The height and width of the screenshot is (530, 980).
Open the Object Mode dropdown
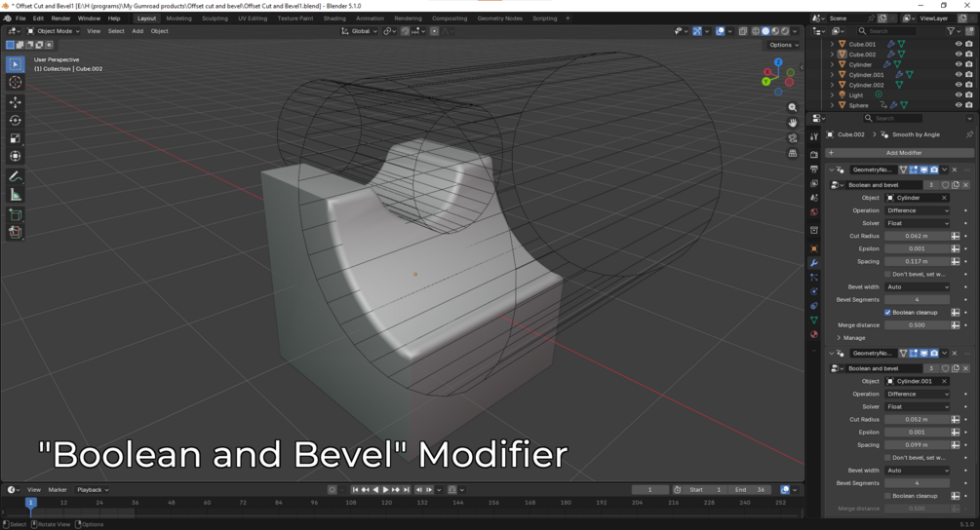coord(53,31)
